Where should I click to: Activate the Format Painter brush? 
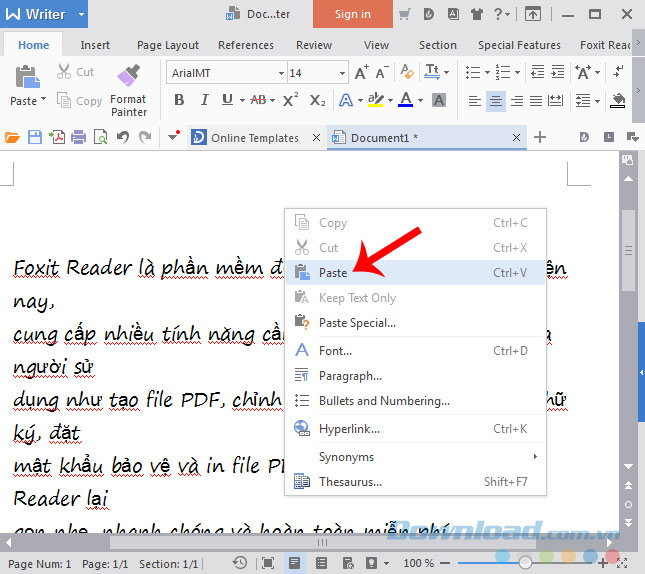[129, 75]
